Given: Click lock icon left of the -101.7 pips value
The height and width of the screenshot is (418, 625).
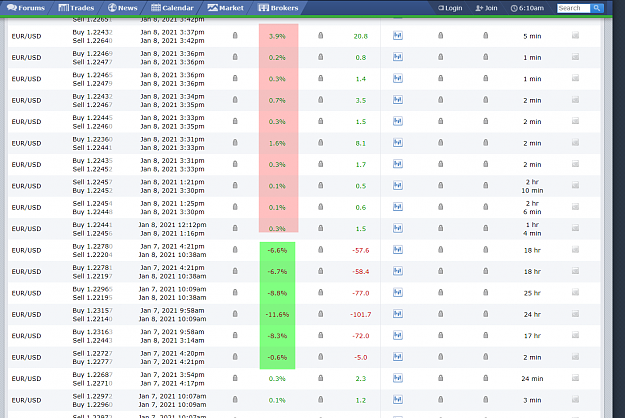Looking at the screenshot, I should [x=320, y=314].
